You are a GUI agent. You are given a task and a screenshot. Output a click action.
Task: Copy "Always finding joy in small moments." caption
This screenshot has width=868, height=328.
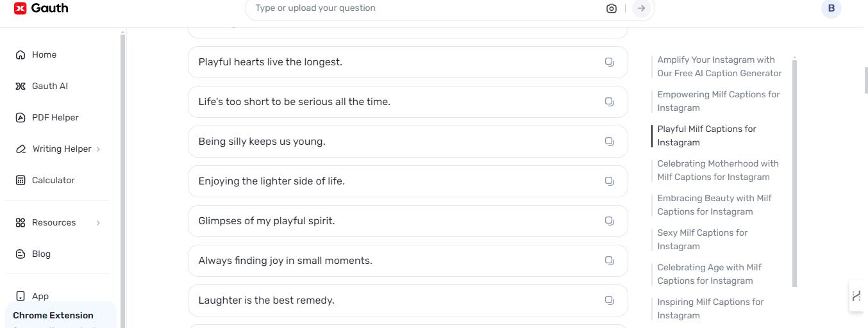click(609, 261)
